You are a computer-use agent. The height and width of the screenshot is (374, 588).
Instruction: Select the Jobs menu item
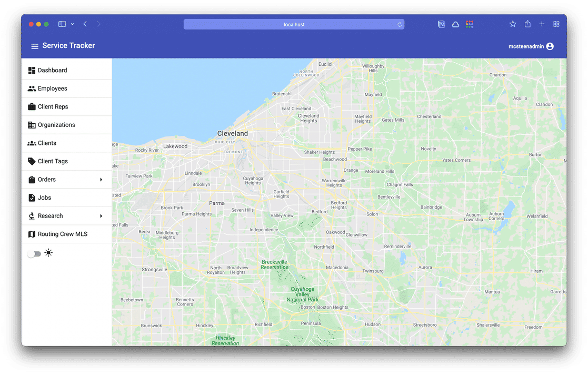67,198
